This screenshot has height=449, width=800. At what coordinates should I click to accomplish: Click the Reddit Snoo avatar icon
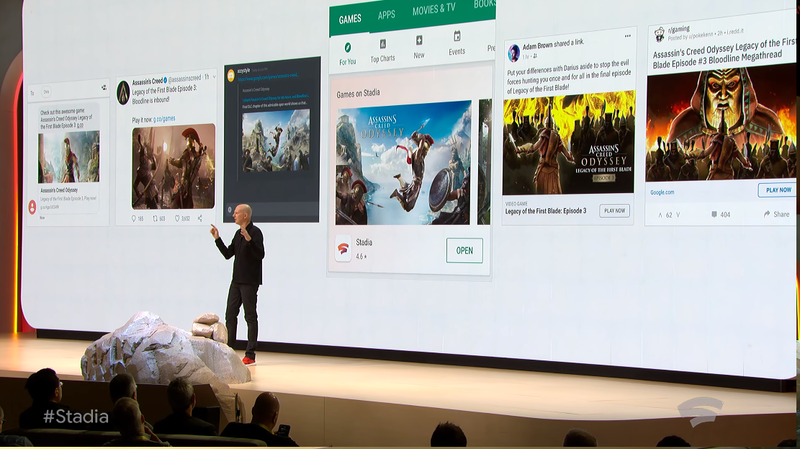tap(660, 35)
